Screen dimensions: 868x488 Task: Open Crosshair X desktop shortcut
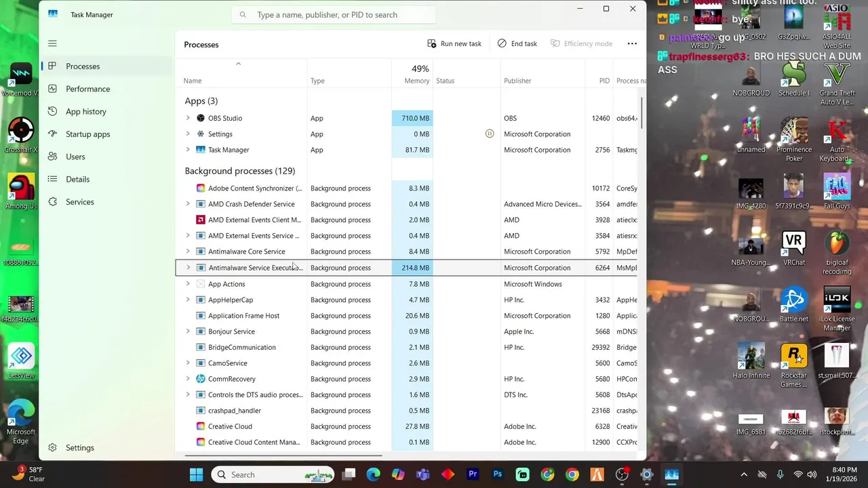tap(21, 136)
